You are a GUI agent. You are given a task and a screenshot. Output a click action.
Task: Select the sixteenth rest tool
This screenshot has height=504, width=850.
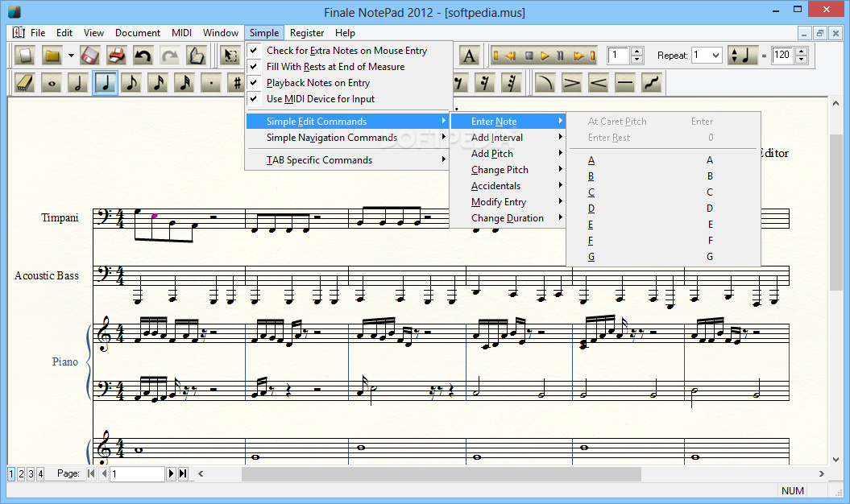(485, 83)
